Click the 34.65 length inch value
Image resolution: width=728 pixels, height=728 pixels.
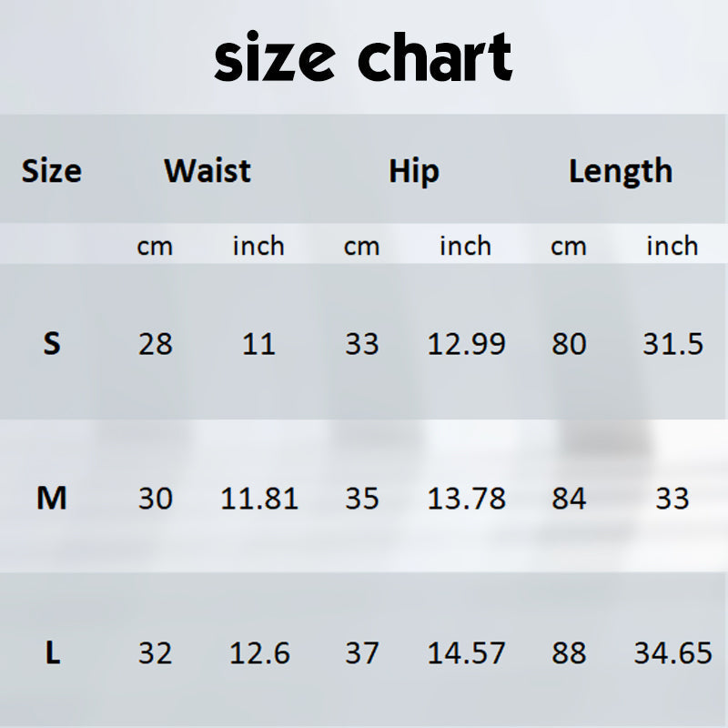click(x=672, y=652)
